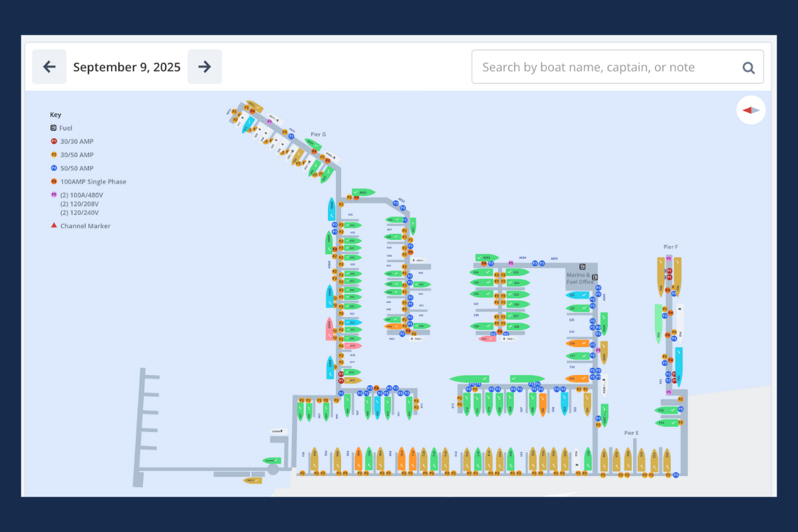
Task: Select the green boat in slip S29
Action: [x=483, y=327]
